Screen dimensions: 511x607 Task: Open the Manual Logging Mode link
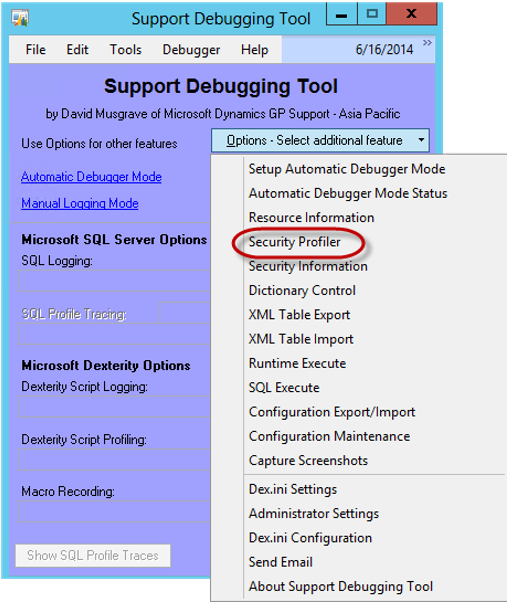tap(80, 203)
